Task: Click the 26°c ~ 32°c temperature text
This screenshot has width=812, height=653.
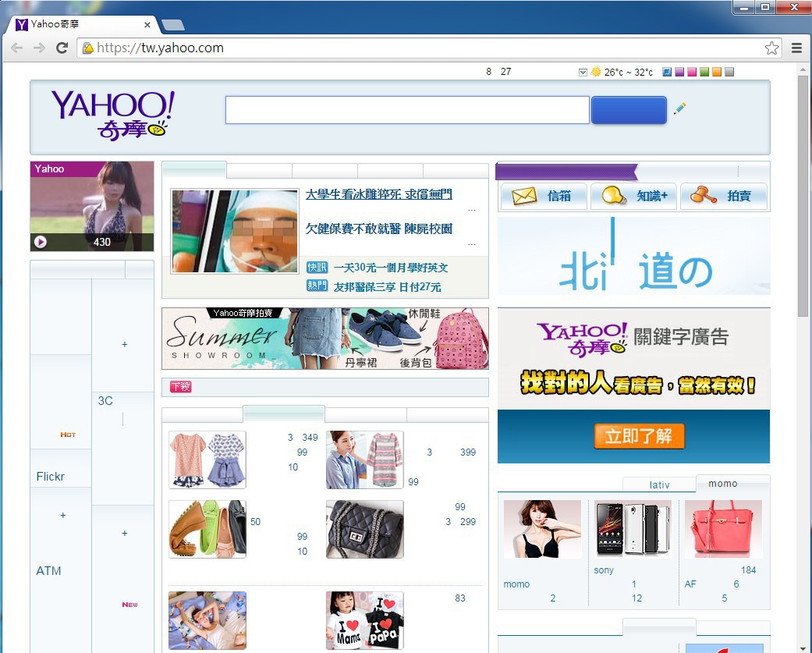Action: (x=628, y=73)
